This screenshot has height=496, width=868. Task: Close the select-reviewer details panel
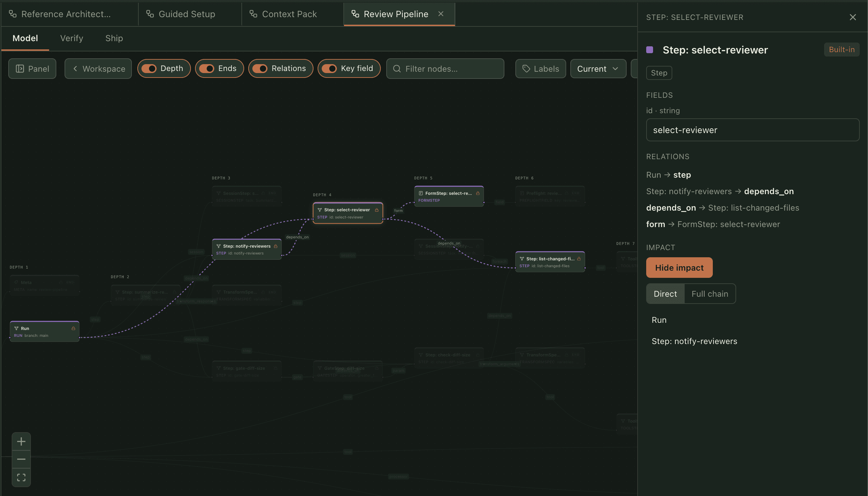(853, 17)
